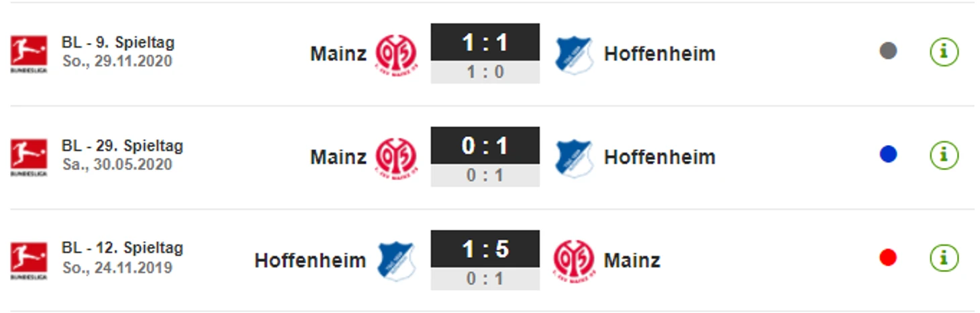This screenshot has height=313, width=980.
Task: Click the Mainz crest in the 0:1 match
Action: tap(395, 158)
